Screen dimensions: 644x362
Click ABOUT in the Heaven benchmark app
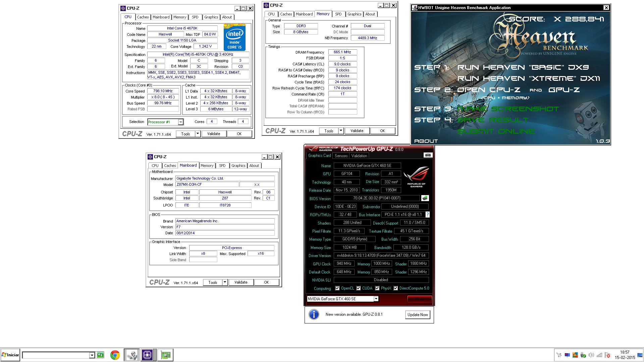[426, 141]
